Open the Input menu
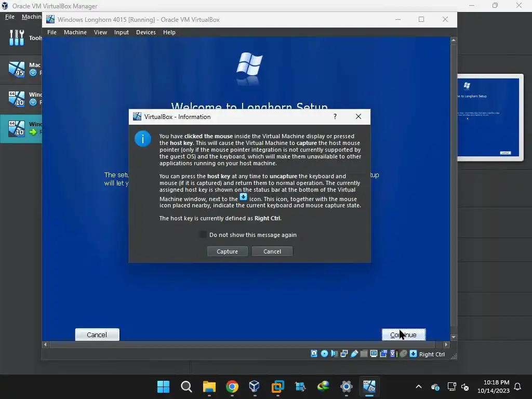 click(122, 32)
